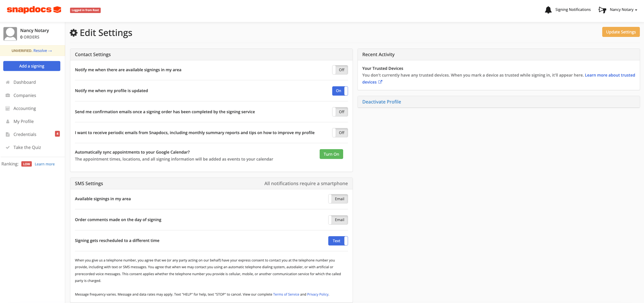Toggle Email for order comments on signing day
The image size is (644, 303).
(338, 220)
